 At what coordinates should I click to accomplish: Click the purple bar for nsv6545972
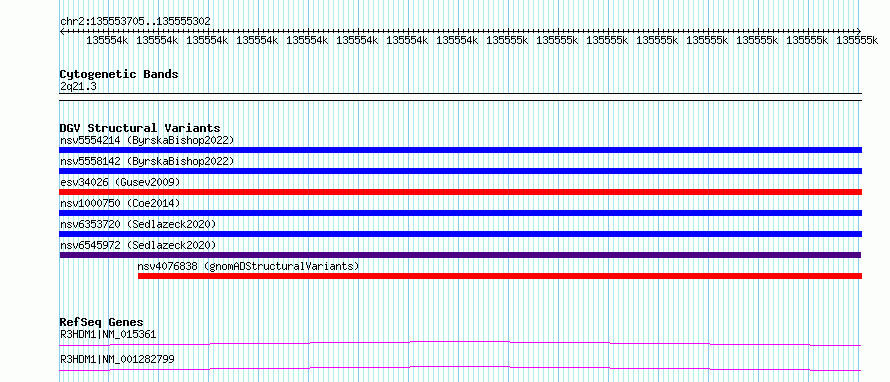point(460,255)
